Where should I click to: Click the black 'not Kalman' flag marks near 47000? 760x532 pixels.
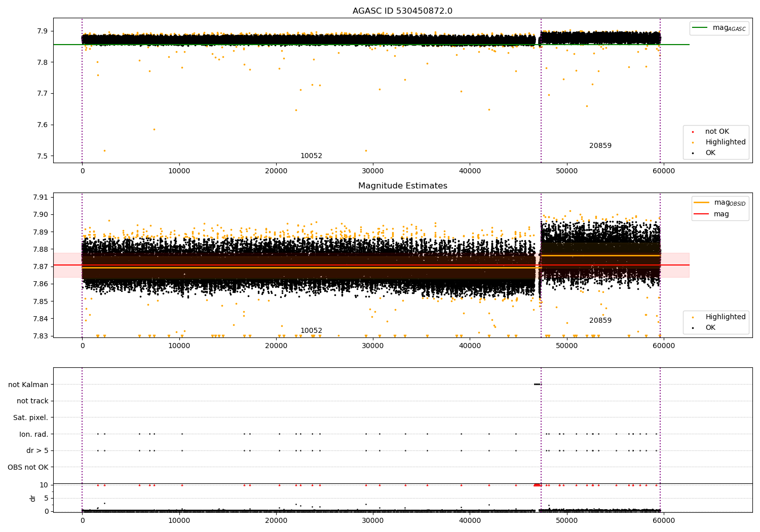[x=538, y=384]
